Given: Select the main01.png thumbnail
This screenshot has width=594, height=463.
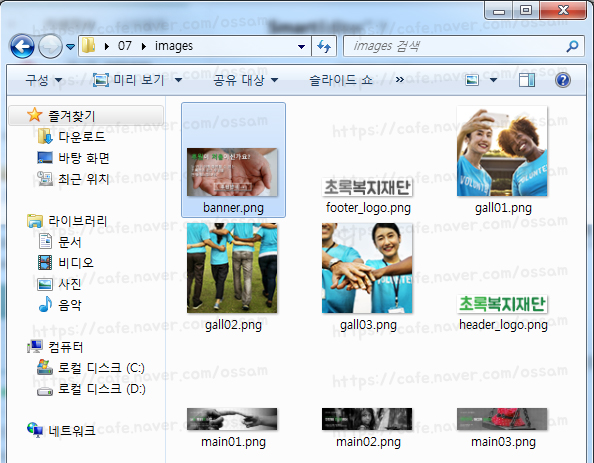Looking at the screenshot, I should point(232,419).
